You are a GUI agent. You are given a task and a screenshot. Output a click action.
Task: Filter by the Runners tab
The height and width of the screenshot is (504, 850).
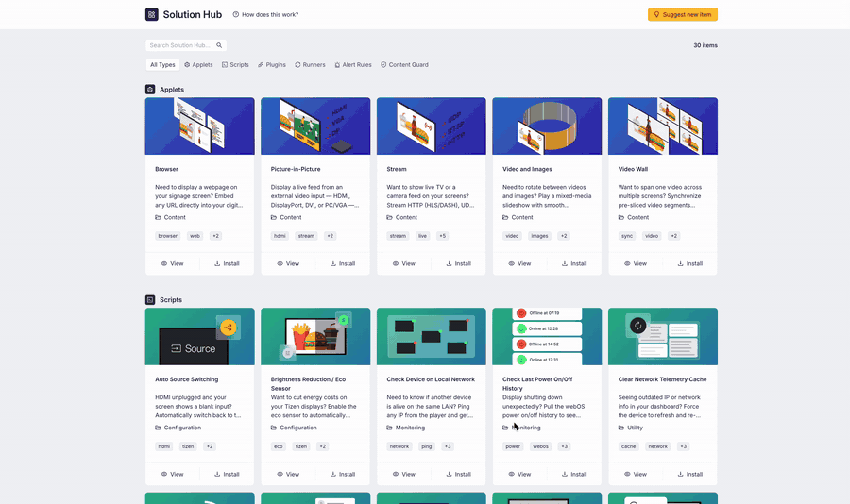310,64
